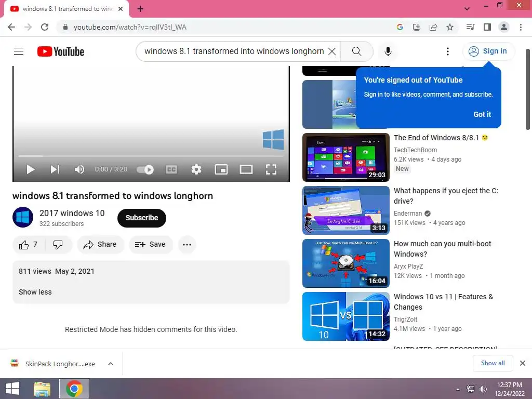Image resolution: width=532 pixels, height=399 pixels.
Task: Reload the page
Action: click(x=45, y=27)
